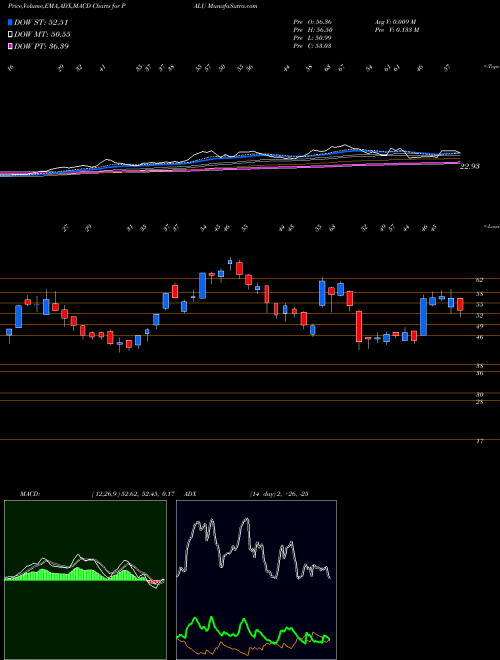
Task: Click the 17 price level label
Action: pos(480,442)
